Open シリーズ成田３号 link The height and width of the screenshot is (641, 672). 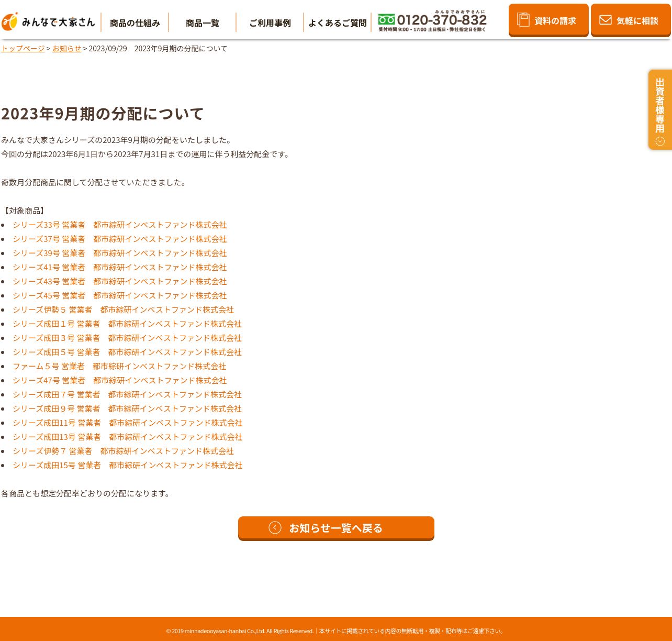point(127,338)
